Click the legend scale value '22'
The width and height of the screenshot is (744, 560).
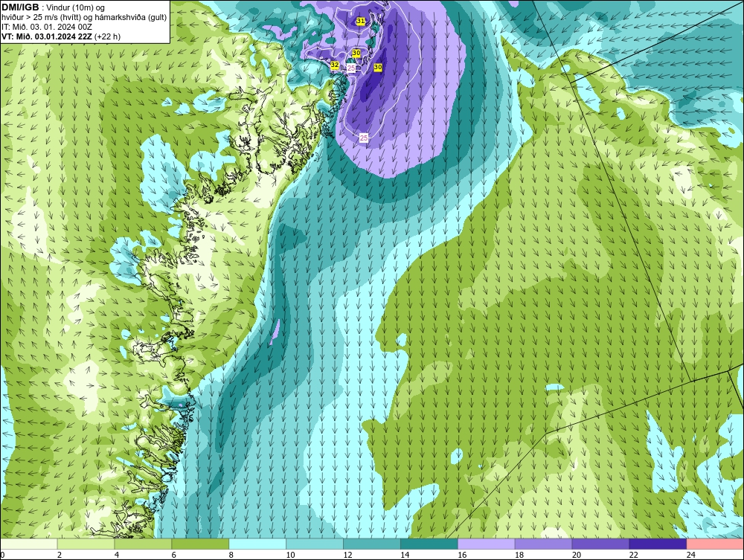(x=633, y=555)
